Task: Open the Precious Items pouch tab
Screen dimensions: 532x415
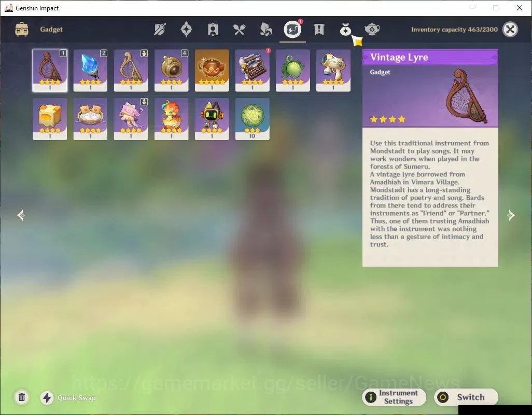Action: click(345, 30)
